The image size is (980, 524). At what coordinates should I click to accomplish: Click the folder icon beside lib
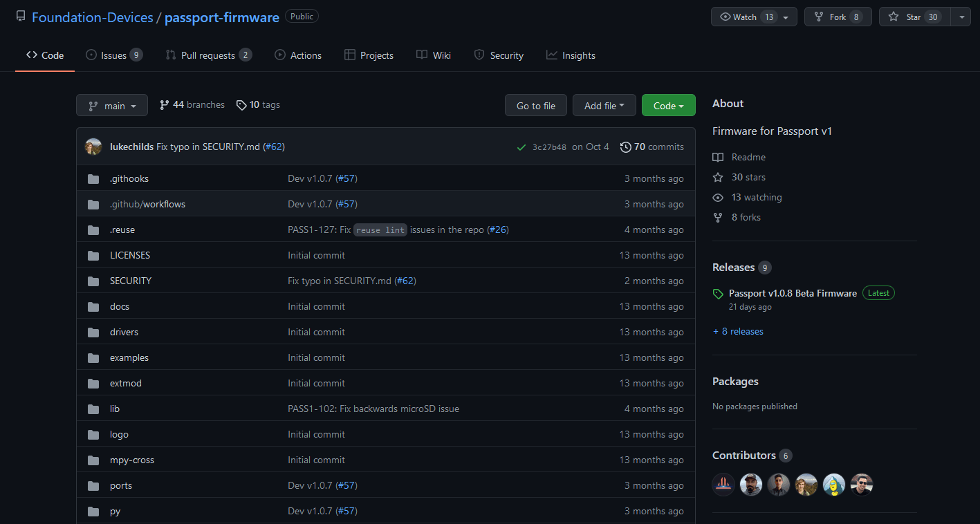tap(93, 409)
